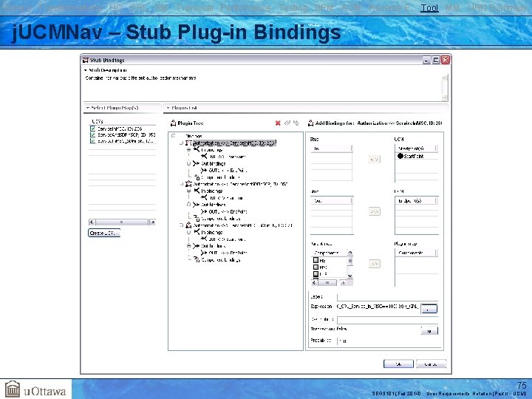
Task: Uncheck the ServiceAndSDP map checkbox in the UCMs list
Action: pos(92,134)
